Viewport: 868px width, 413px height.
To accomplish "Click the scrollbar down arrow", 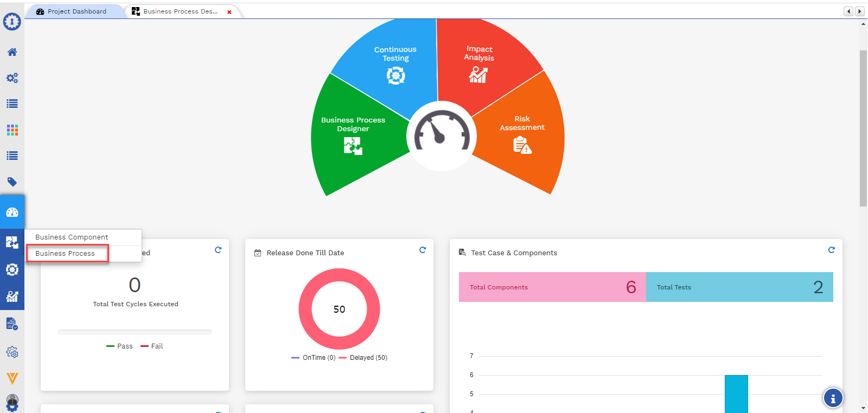I will [863, 408].
